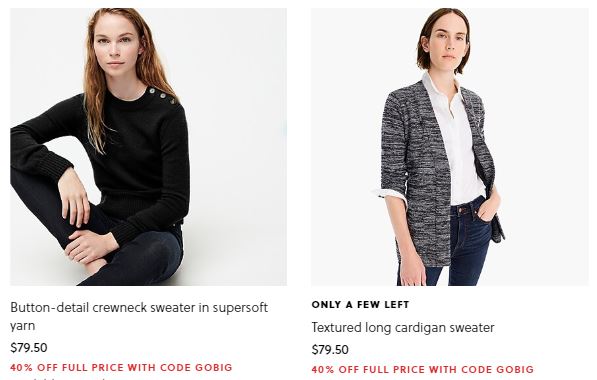Click the hand tucked in the jeans pocket
Image resolution: width=597 pixels, height=380 pixels.
(488, 206)
